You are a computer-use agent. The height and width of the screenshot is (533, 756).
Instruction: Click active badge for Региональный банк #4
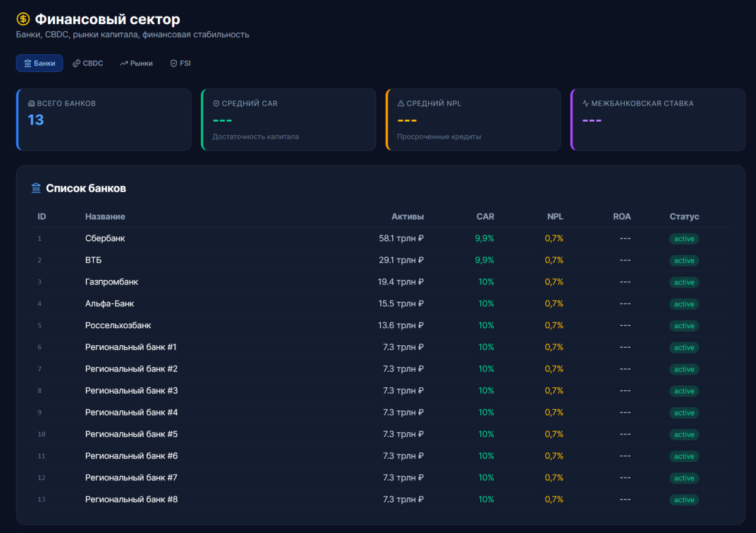(x=684, y=413)
